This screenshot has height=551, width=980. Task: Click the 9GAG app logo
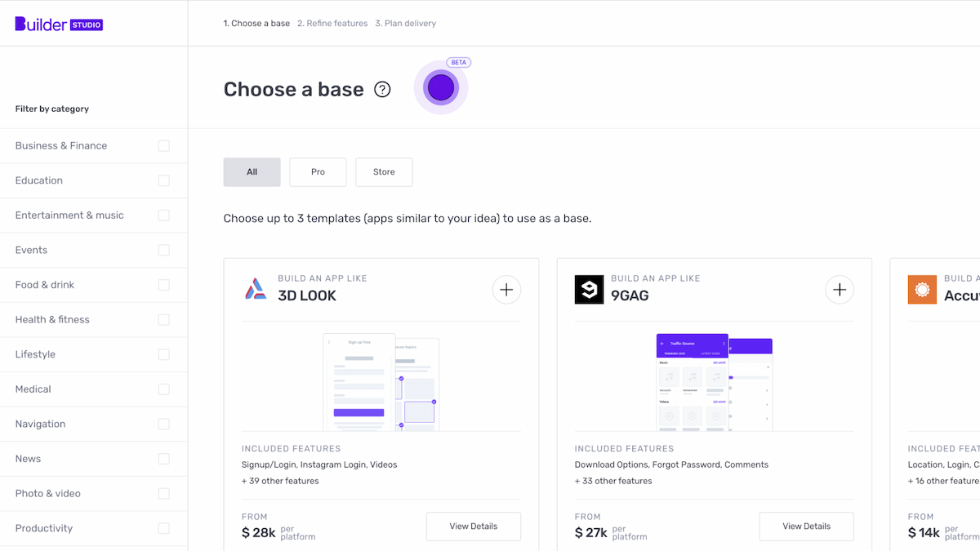point(590,290)
